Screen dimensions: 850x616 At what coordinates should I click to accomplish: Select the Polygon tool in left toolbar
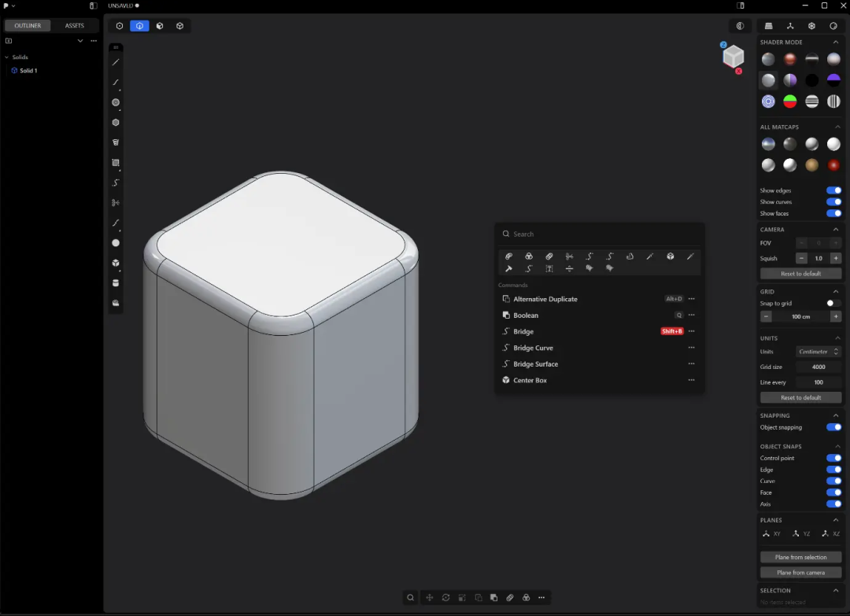click(x=116, y=122)
